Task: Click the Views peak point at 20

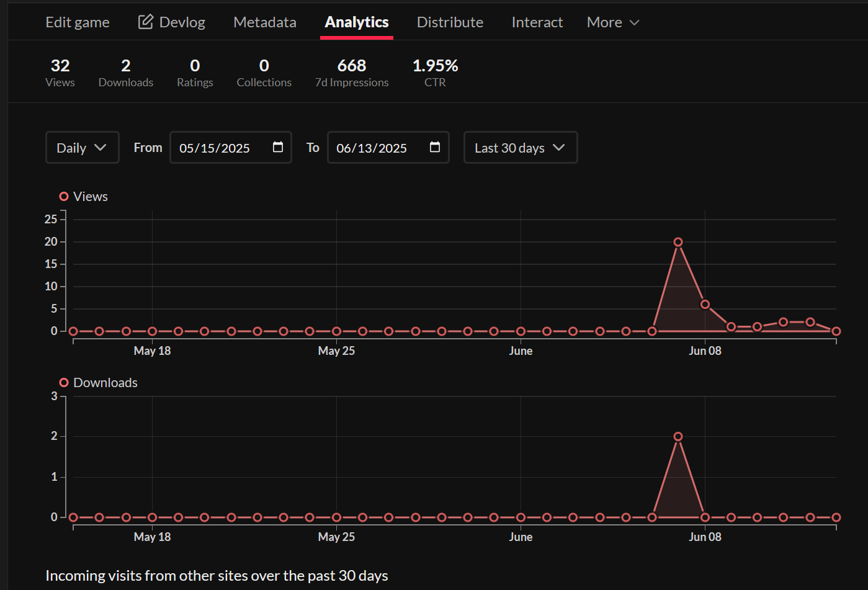Action: pos(678,242)
